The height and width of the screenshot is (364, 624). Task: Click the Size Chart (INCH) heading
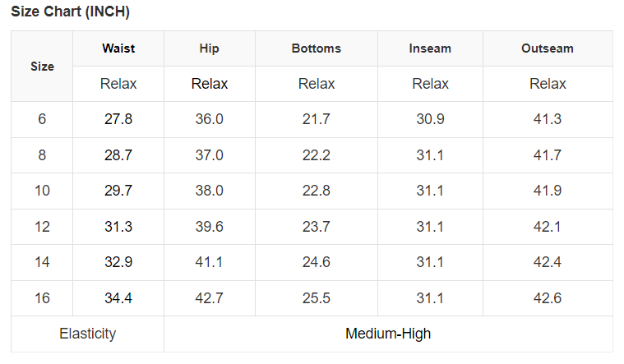[70, 12]
